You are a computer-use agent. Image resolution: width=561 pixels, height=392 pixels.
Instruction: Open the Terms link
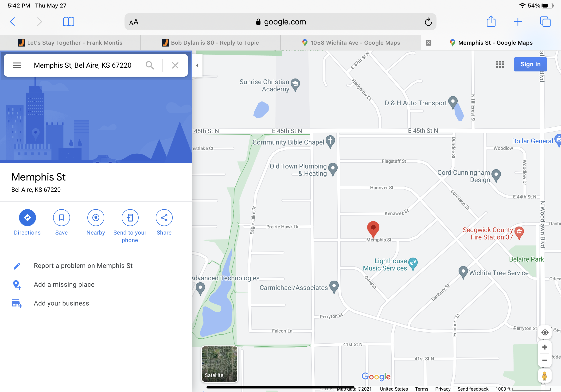421,389
